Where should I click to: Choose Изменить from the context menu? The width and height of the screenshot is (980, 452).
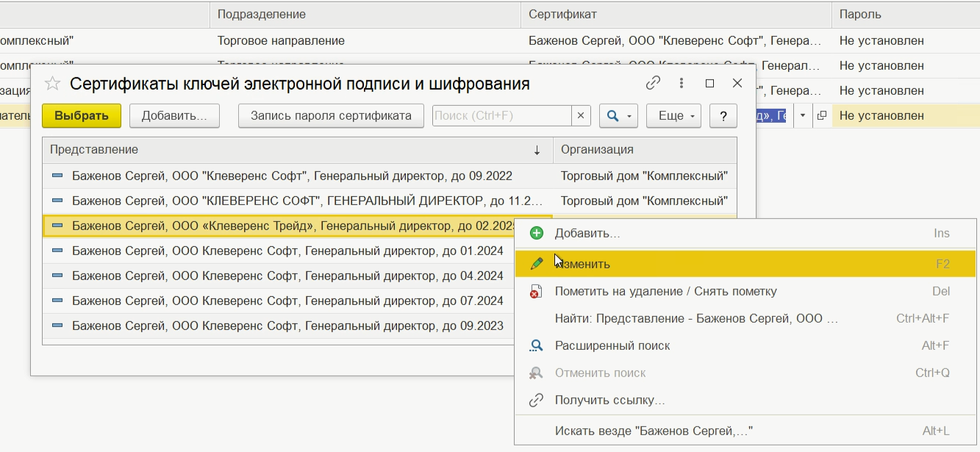coord(582,265)
